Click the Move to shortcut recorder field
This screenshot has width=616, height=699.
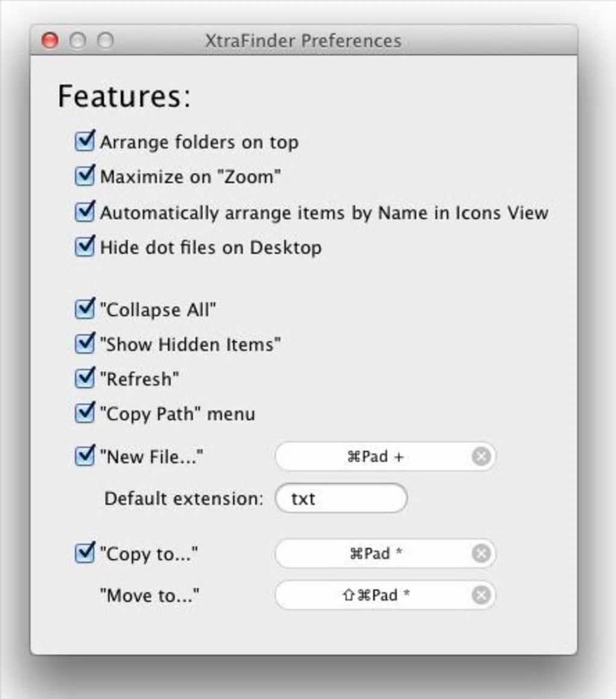click(374, 596)
